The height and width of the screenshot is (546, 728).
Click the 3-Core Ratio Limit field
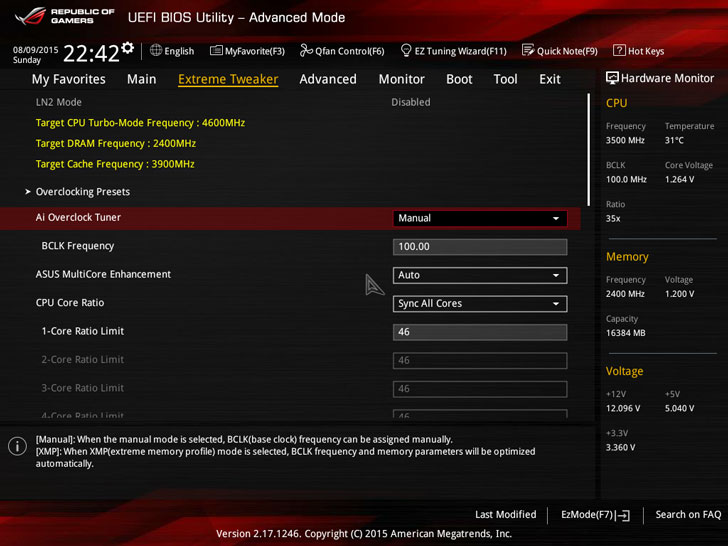click(x=480, y=389)
